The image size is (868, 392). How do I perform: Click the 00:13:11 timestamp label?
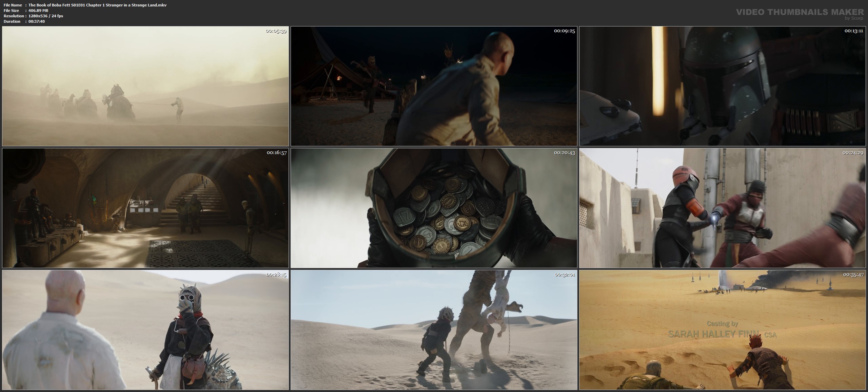coord(853,31)
